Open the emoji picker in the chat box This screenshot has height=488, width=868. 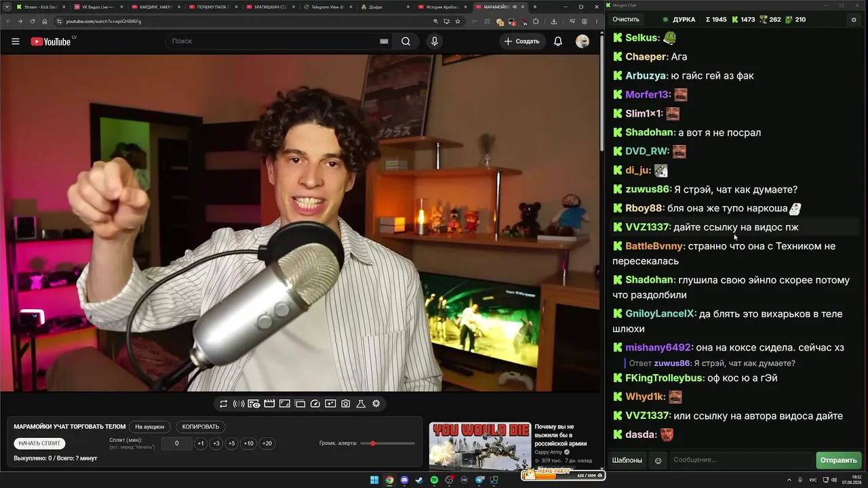pos(658,460)
